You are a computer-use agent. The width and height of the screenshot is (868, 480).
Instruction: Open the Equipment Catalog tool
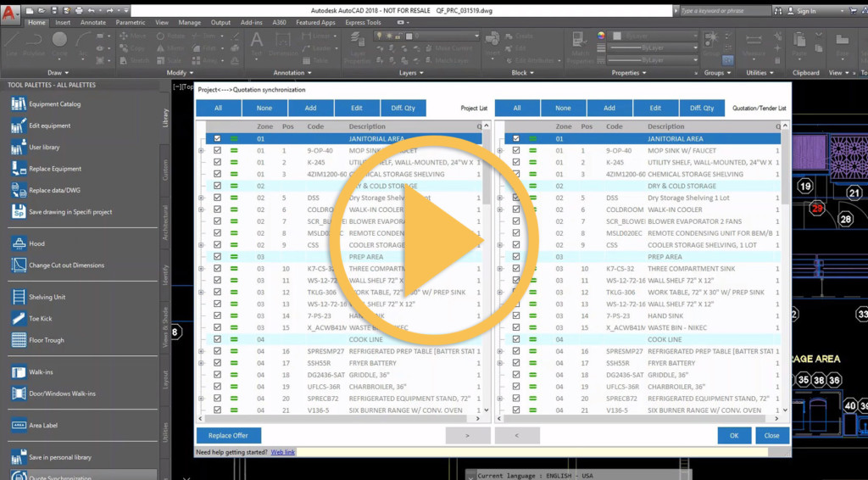point(46,104)
